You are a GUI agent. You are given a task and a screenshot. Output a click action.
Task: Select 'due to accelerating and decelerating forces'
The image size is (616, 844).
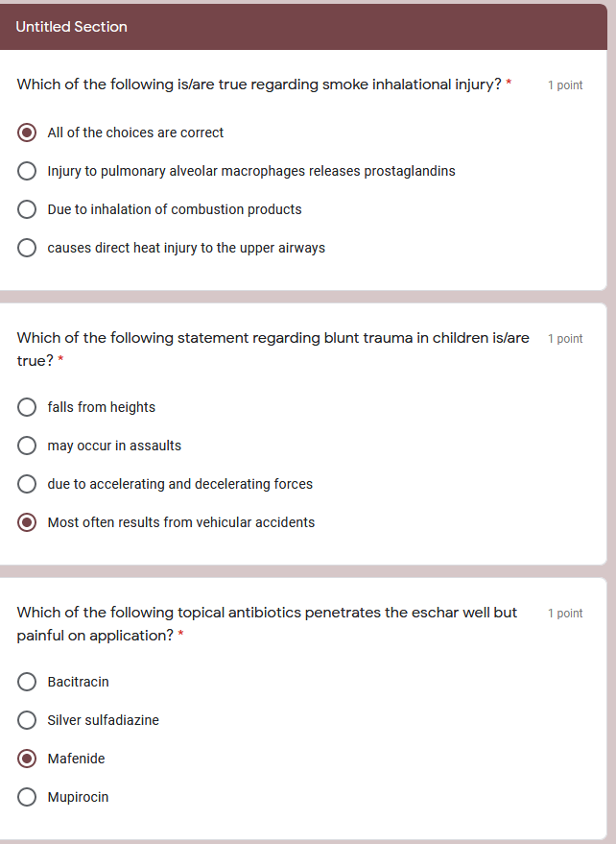coord(27,484)
